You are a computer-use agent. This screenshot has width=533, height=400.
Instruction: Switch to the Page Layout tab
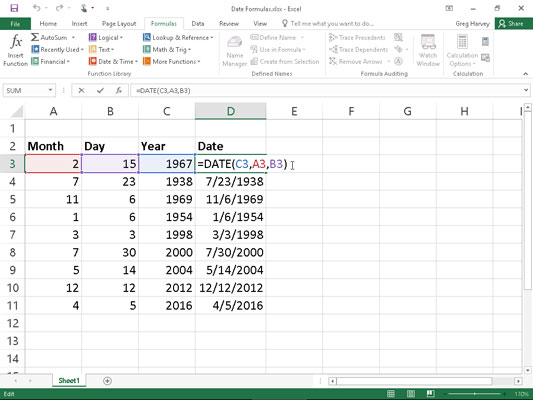[119, 23]
